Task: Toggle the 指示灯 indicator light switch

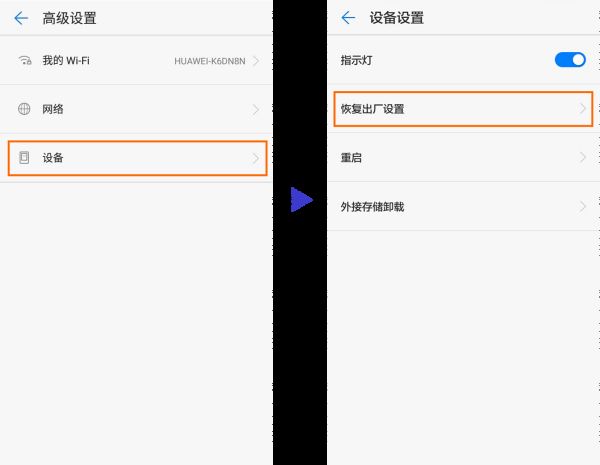Action: click(570, 60)
